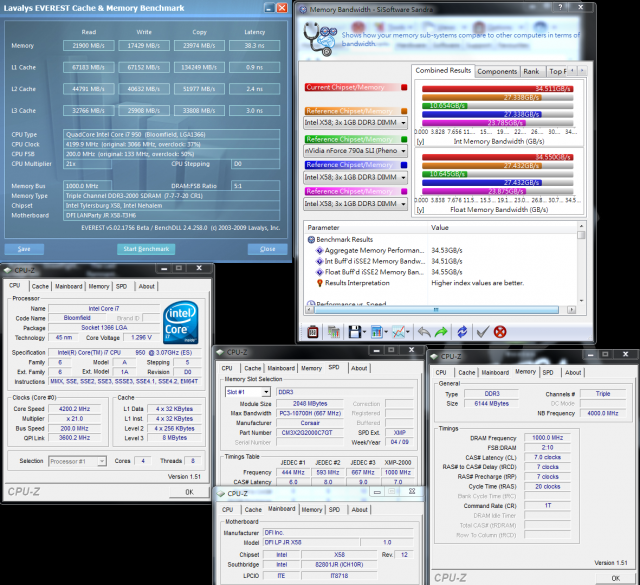
Task: Click the Motherboard Model DFI LP JR X58 field
Action: tap(311, 543)
